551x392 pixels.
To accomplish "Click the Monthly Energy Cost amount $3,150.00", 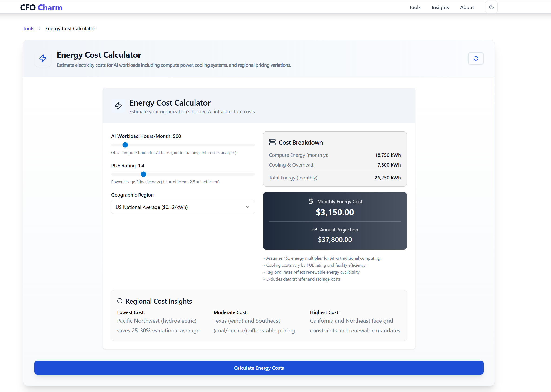I will click(x=335, y=212).
